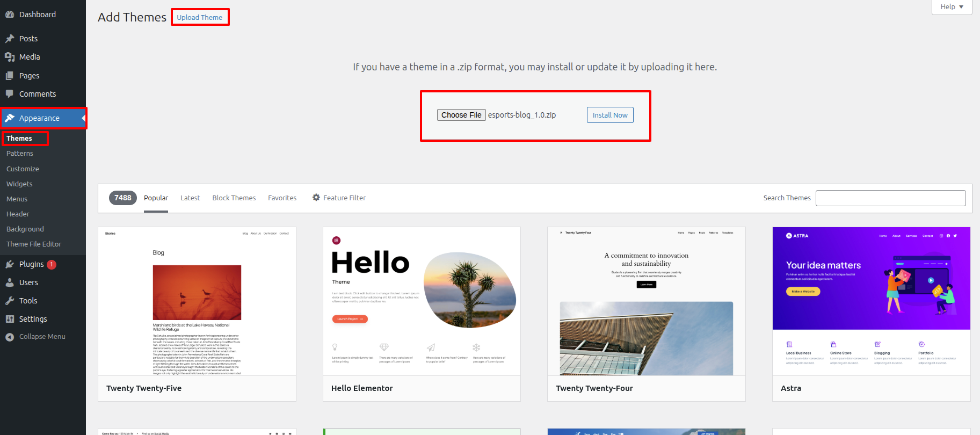Click the Choose File button

point(461,115)
